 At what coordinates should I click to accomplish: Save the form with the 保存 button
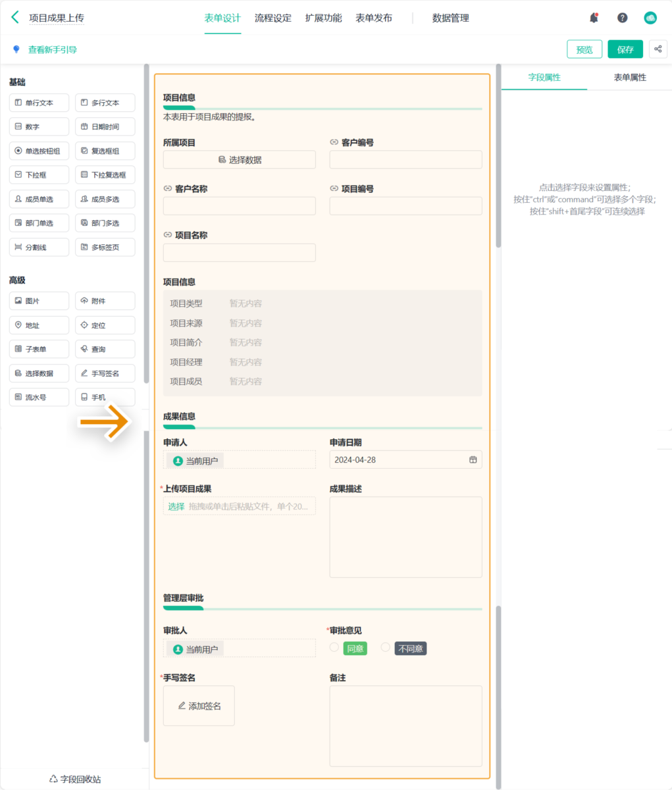pyautogui.click(x=625, y=49)
